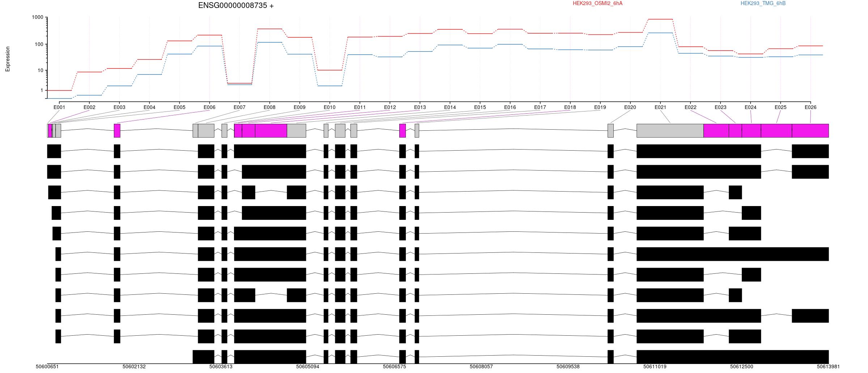The width and height of the screenshot is (868, 373).
Task: Click exon label E003
Action: pyautogui.click(x=119, y=107)
